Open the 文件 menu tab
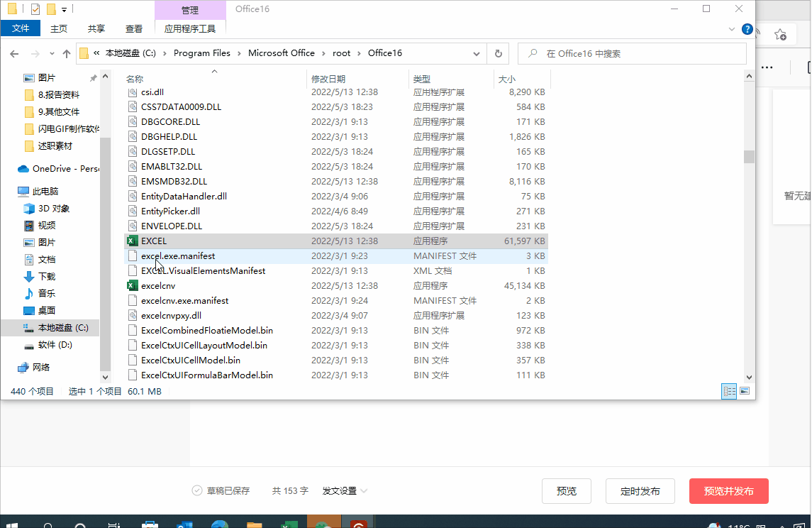This screenshot has width=812, height=528. click(21, 28)
